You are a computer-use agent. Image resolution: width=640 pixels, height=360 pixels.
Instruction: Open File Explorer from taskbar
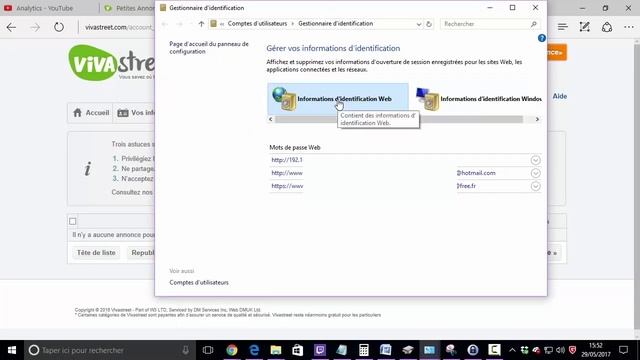coord(276,350)
